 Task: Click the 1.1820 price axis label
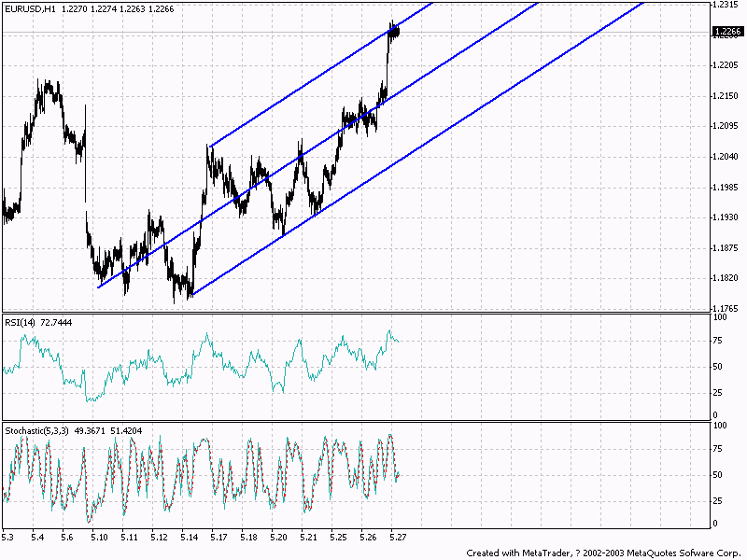coord(726,278)
